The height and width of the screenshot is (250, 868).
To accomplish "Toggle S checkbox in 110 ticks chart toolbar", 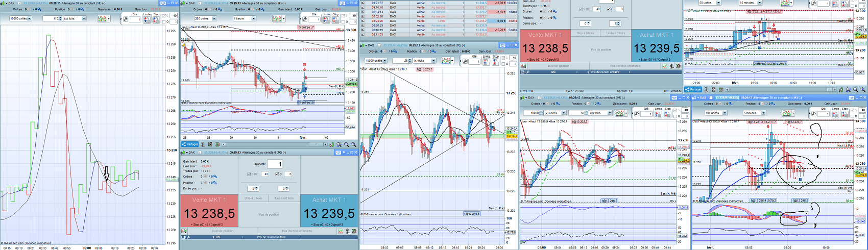I will point(164,16).
